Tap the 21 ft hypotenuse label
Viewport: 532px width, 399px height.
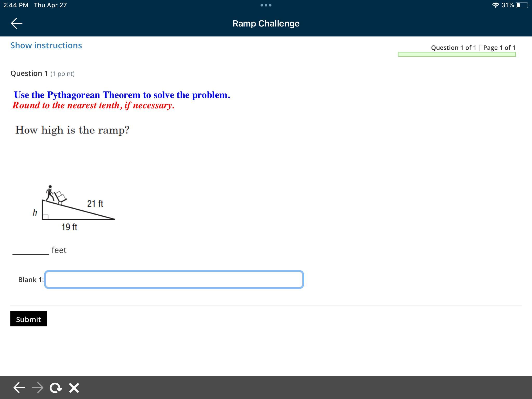point(95,203)
